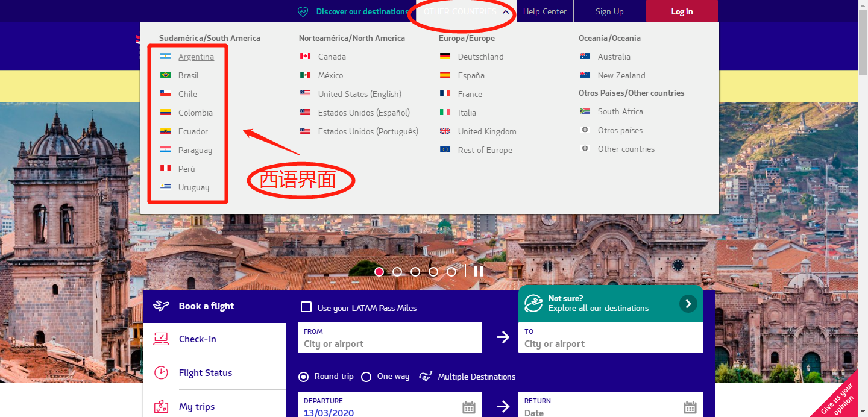This screenshot has width=868, height=417.
Task: Select the Round trip radio button
Action: [x=304, y=377]
